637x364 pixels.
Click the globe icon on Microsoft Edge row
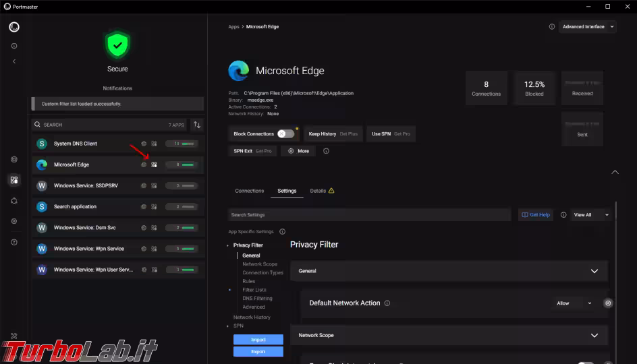[x=144, y=164]
